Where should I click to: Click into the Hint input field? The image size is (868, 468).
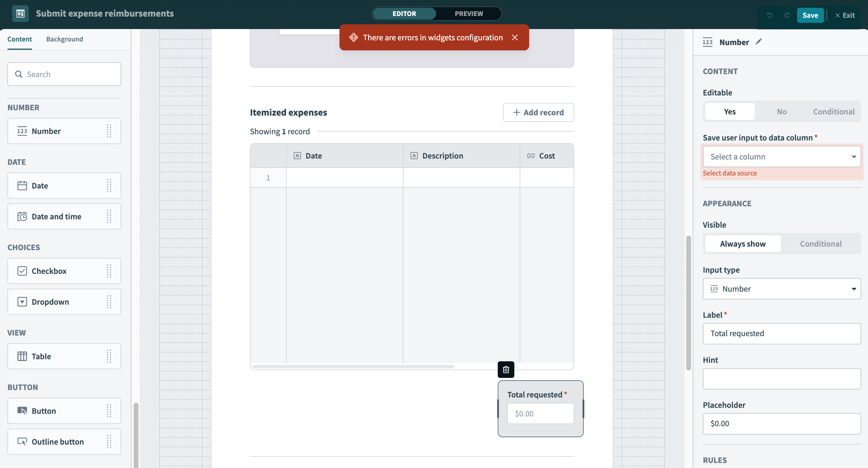pyautogui.click(x=781, y=379)
